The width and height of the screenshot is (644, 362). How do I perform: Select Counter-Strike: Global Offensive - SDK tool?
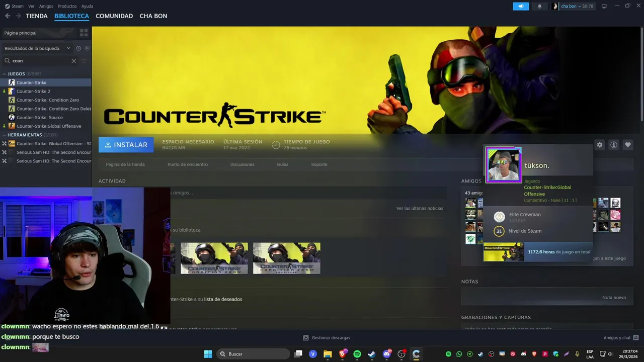click(x=46, y=143)
